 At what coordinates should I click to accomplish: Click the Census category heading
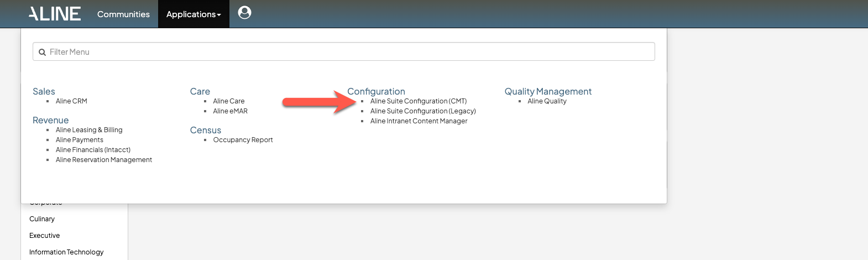(x=206, y=130)
